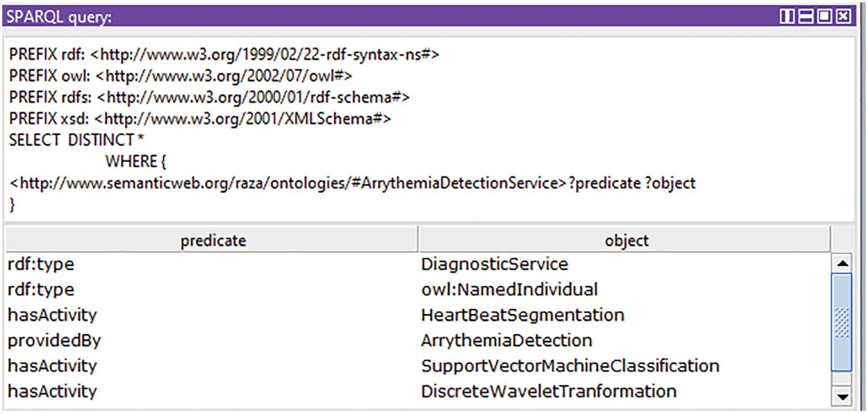Select the DiagnosticService result cell
The height and width of the screenshot is (413, 868).
pyautogui.click(x=494, y=264)
